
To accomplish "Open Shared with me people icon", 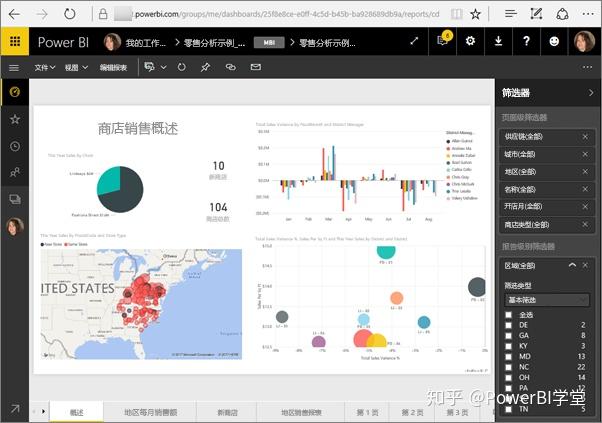I will [15, 172].
